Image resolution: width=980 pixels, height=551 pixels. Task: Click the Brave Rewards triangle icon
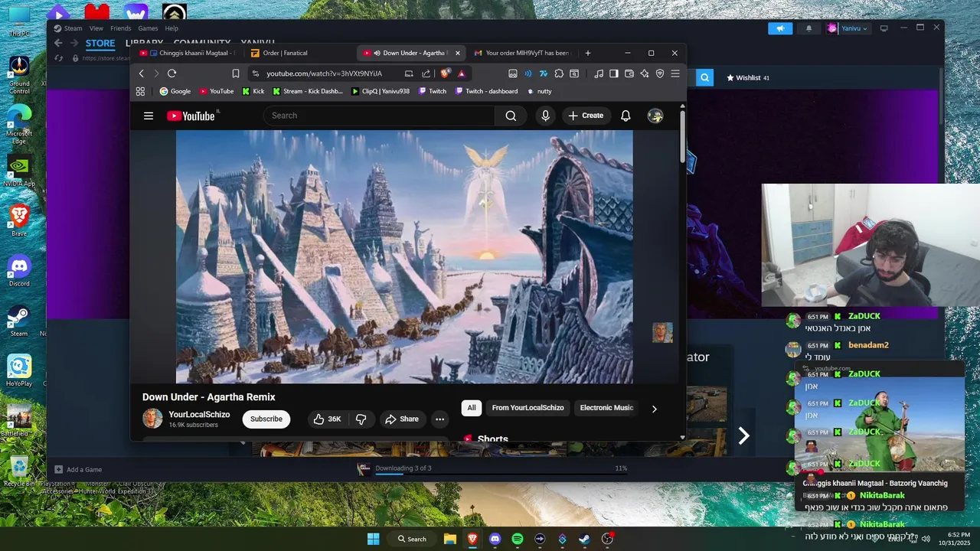[462, 73]
